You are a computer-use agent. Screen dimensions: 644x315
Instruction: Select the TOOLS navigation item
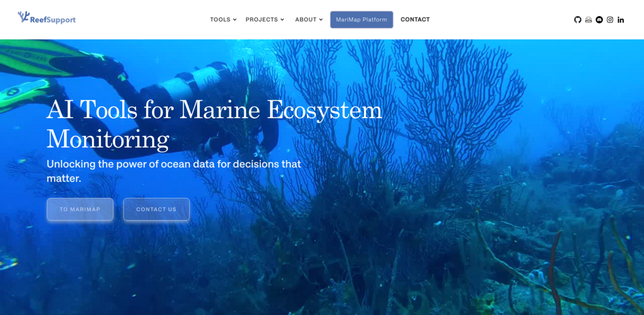click(219, 19)
